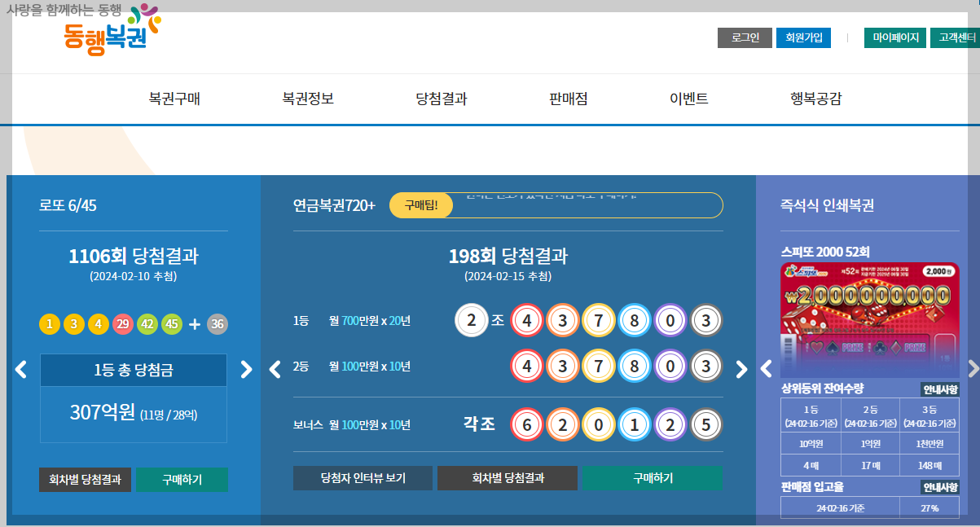Click the left chevron on 즉석식 인쇄복권 panel
The height and width of the screenshot is (527, 980).
[765, 368]
